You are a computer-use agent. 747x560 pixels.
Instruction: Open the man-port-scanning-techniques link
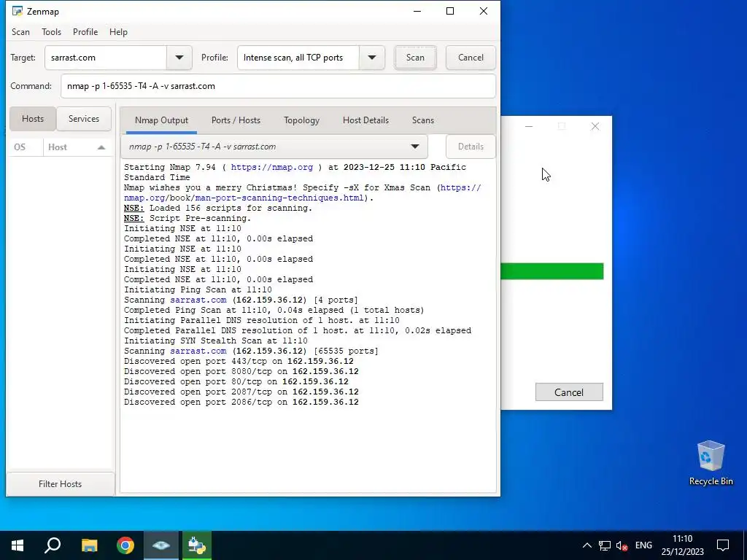point(279,198)
